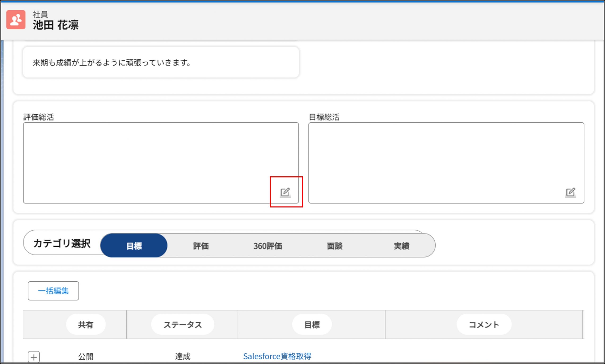Screen dimensions: 605x364
Task: Click the 達成 status cell
Action: tap(182, 356)
